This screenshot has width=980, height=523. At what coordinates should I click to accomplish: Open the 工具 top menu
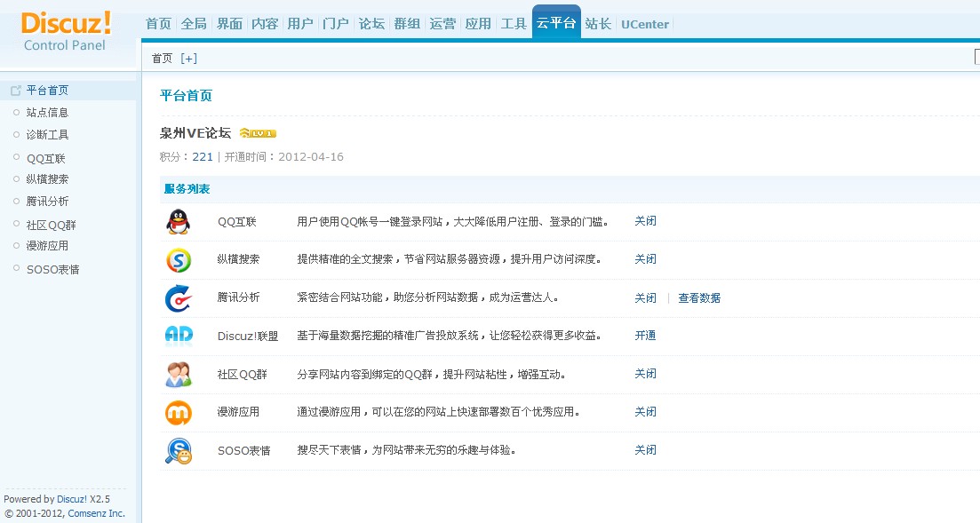click(x=514, y=24)
